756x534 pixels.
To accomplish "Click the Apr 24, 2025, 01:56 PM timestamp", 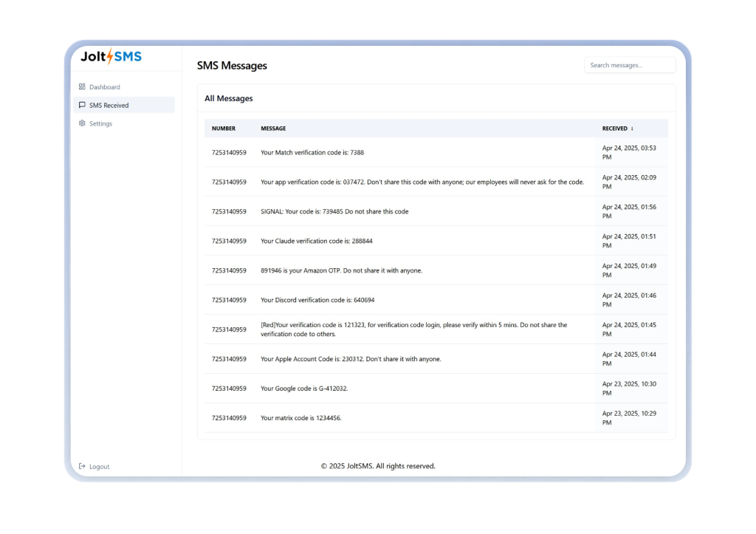I will pyautogui.click(x=629, y=212).
